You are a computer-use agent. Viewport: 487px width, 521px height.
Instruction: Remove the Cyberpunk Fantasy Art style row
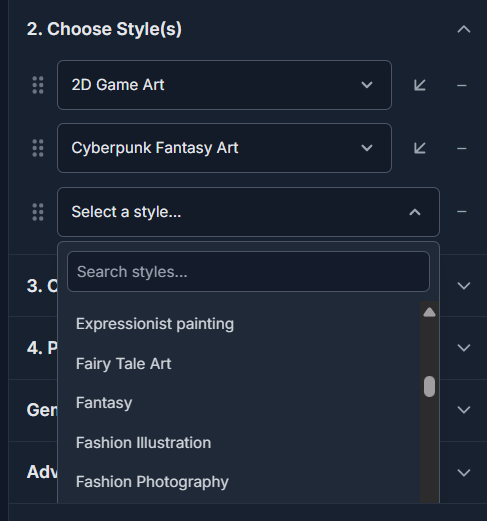pyautogui.click(x=462, y=148)
